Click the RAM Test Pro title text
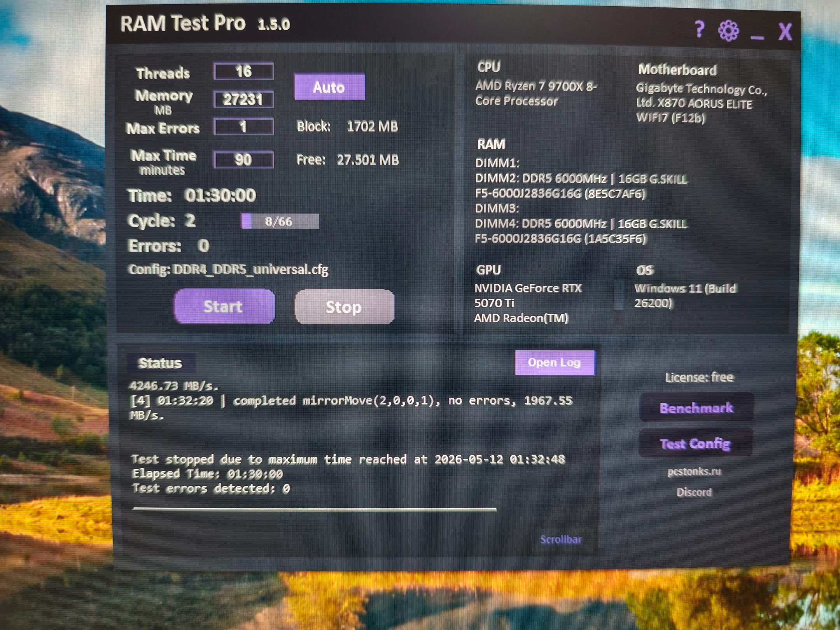840x630 pixels. click(183, 23)
